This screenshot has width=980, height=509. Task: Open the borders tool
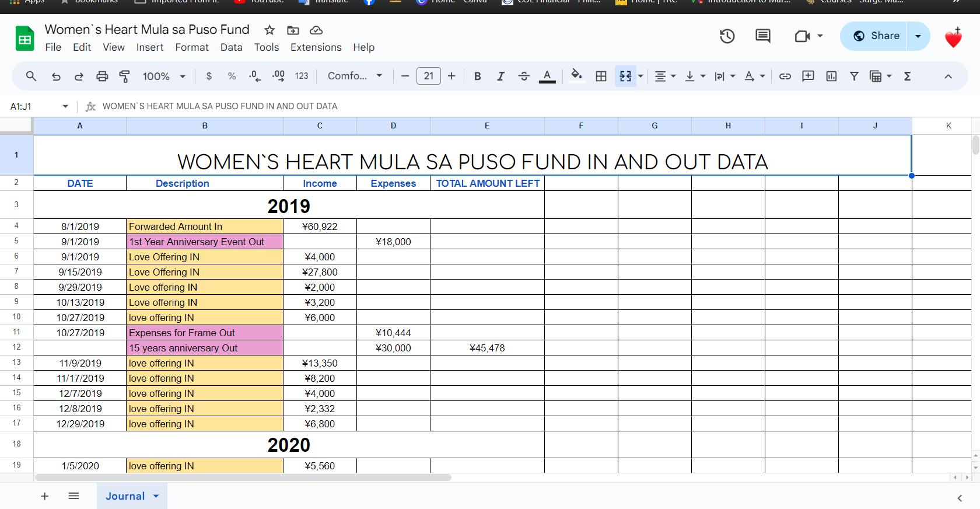tap(601, 76)
